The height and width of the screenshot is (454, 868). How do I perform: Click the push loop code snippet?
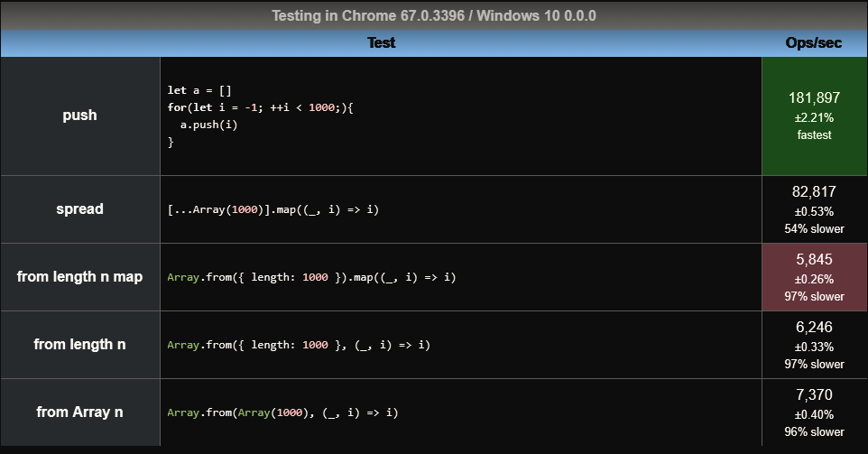[260, 116]
